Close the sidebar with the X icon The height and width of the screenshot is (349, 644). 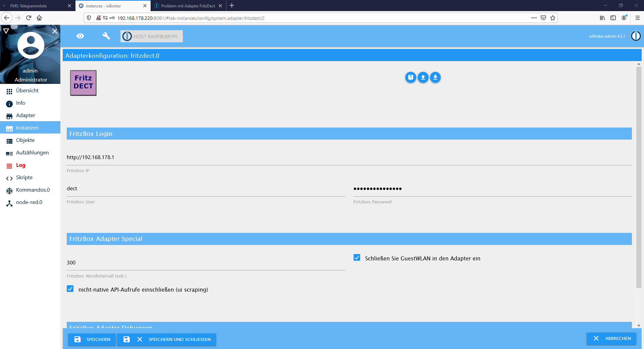point(55,31)
